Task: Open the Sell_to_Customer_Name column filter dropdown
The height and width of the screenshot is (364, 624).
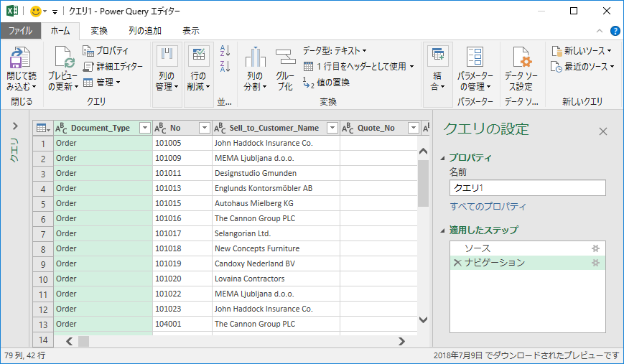Action: (x=332, y=128)
